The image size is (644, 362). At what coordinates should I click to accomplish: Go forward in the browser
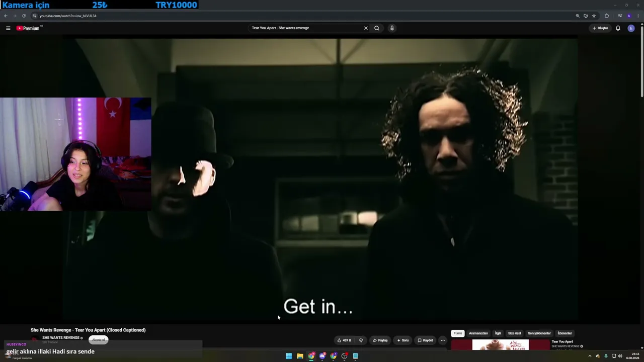click(15, 16)
